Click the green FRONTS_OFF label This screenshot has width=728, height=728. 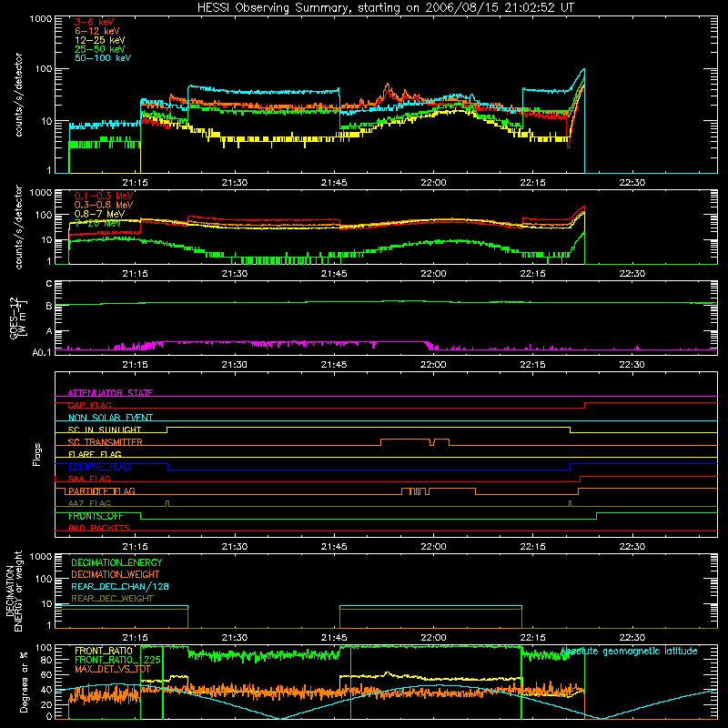(x=96, y=516)
